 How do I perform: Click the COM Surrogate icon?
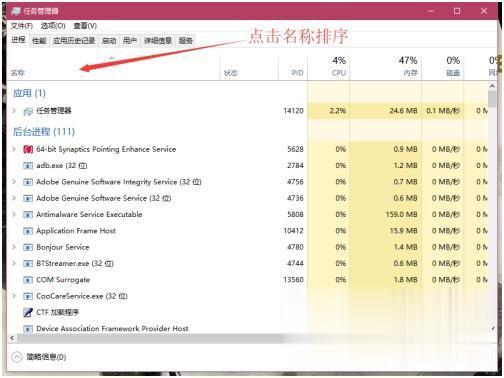28,280
